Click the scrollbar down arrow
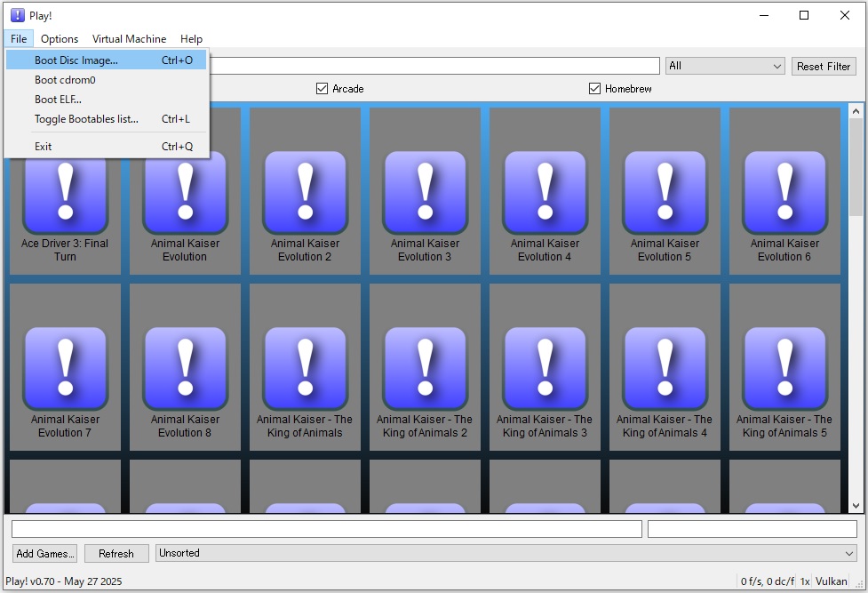 856,506
